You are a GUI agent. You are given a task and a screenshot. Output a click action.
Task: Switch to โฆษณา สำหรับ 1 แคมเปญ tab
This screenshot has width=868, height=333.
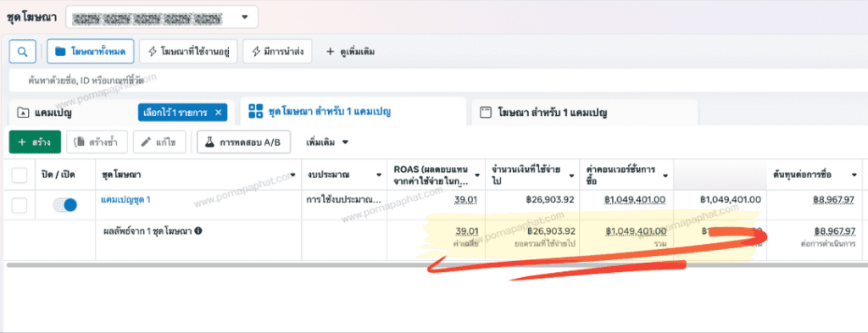coord(585,113)
